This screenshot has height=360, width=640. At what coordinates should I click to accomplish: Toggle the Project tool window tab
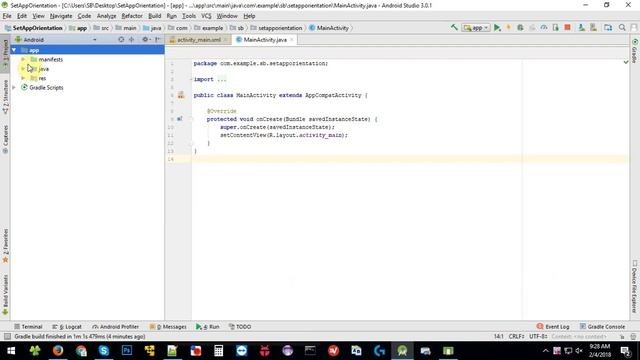[x=5, y=53]
